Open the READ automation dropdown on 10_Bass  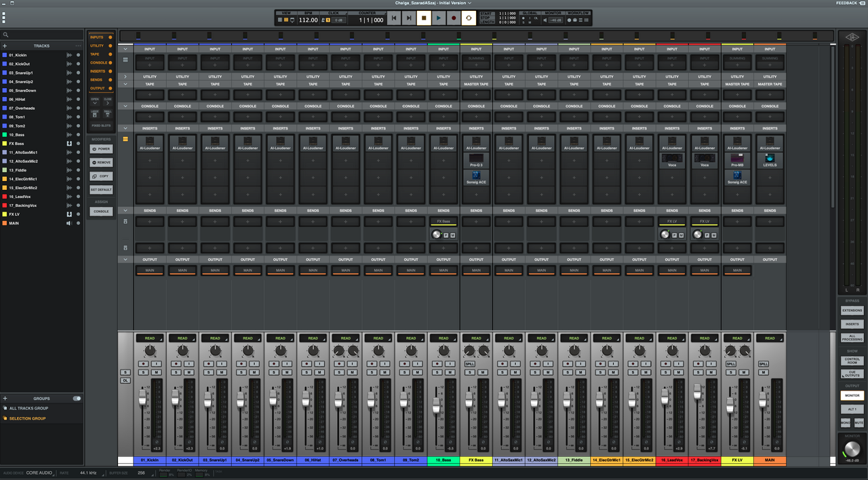click(443, 338)
